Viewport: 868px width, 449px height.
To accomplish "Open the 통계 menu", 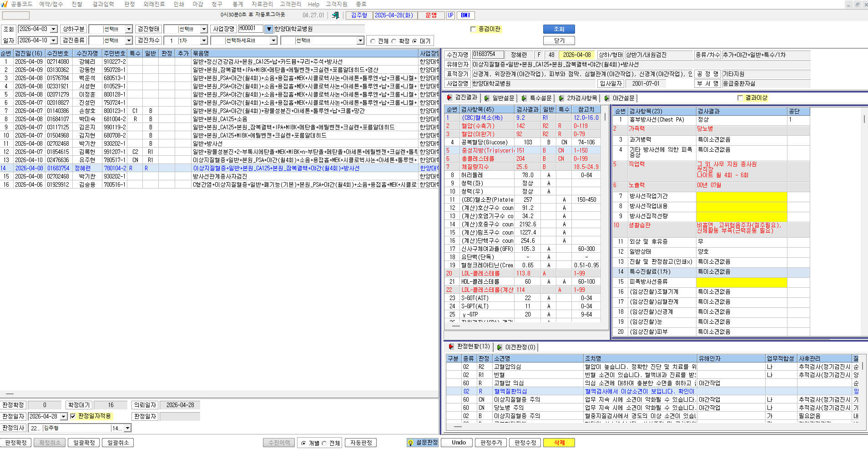I will pyautogui.click(x=238, y=4).
